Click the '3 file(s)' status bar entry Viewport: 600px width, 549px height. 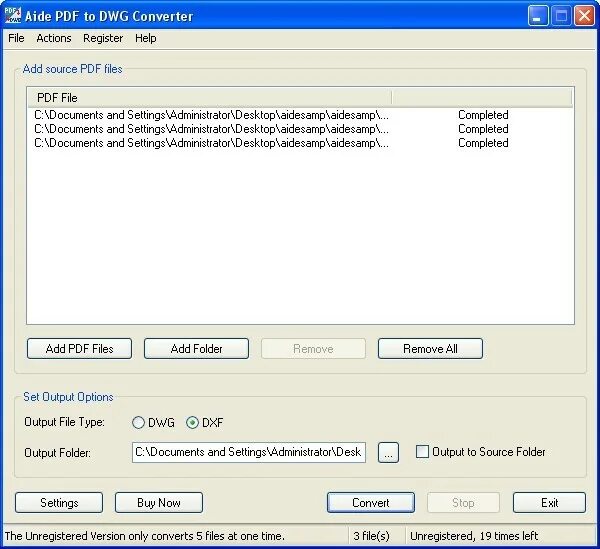tap(371, 536)
